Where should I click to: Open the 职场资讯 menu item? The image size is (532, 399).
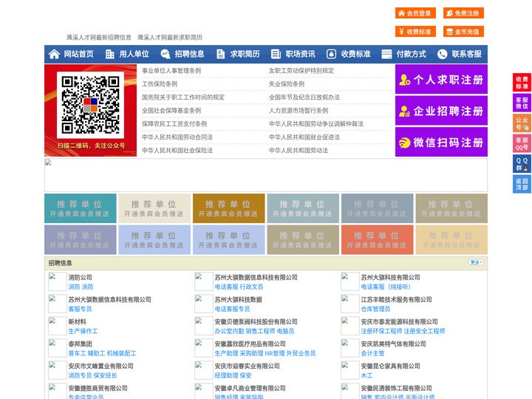pyautogui.click(x=300, y=54)
